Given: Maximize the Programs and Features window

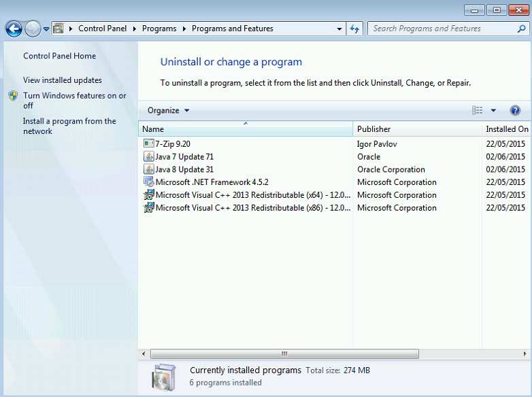Looking at the screenshot, I should (497, 10).
